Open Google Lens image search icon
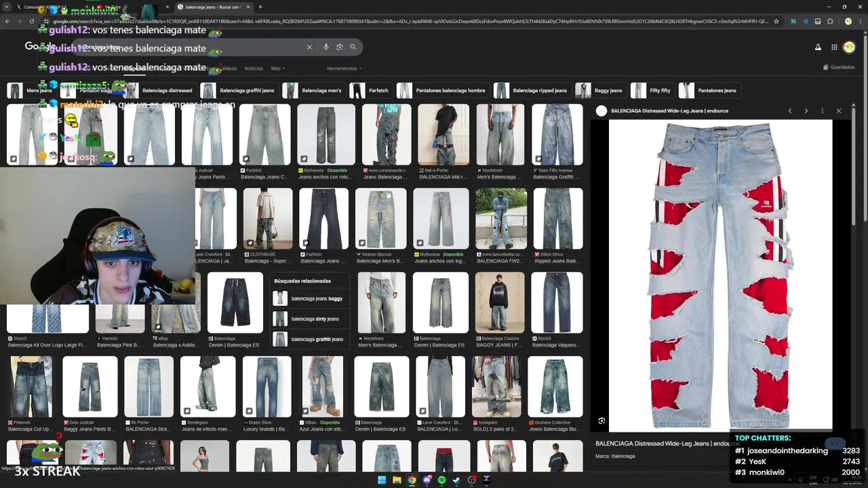The image size is (868, 488). pyautogui.click(x=340, y=47)
